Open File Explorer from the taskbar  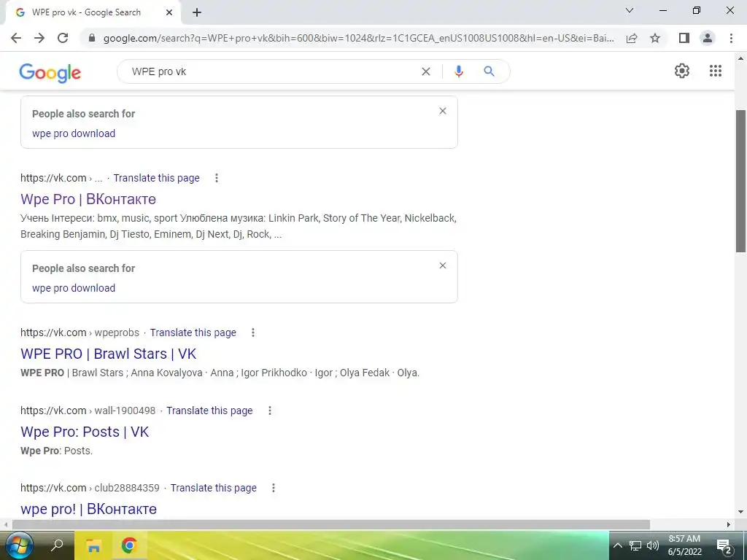[93, 545]
